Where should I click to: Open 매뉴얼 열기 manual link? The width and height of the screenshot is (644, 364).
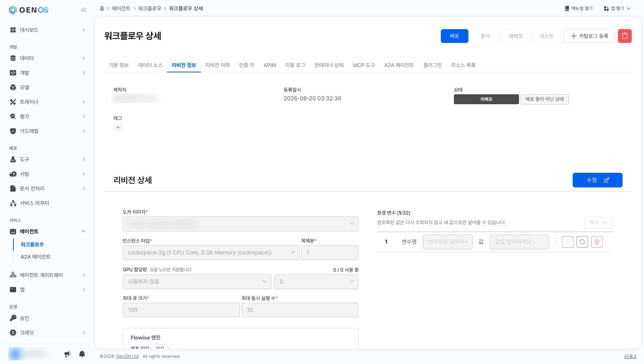pyautogui.click(x=578, y=8)
